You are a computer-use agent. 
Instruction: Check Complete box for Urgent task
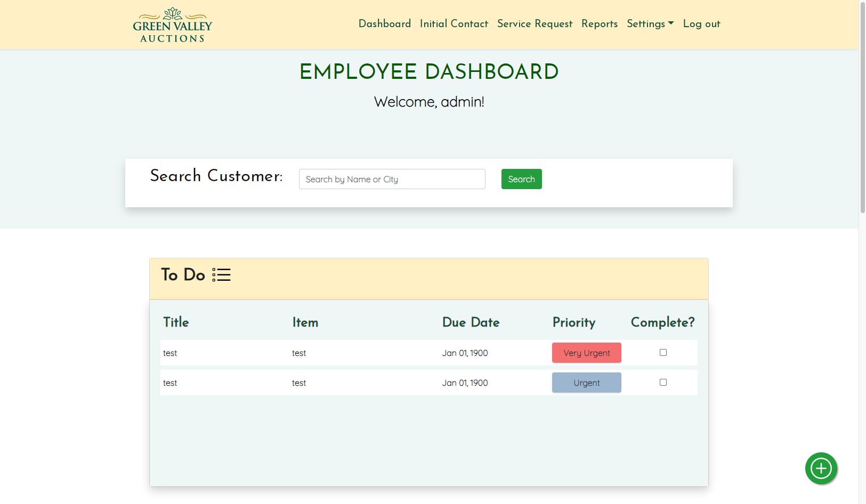point(663,382)
